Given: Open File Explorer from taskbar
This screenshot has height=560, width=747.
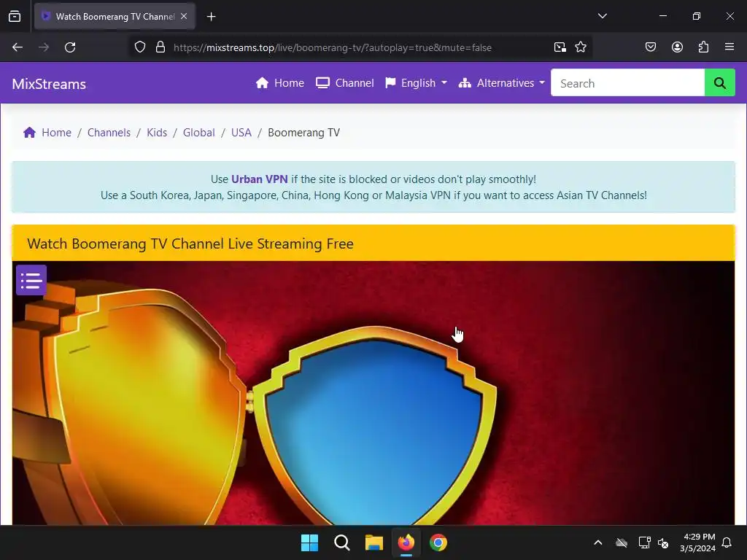Looking at the screenshot, I should (374, 542).
